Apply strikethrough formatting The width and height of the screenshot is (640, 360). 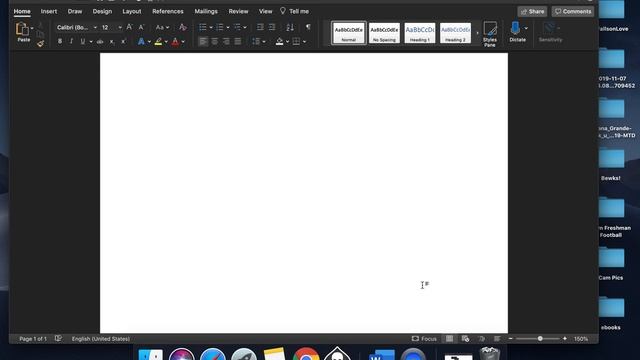100,42
